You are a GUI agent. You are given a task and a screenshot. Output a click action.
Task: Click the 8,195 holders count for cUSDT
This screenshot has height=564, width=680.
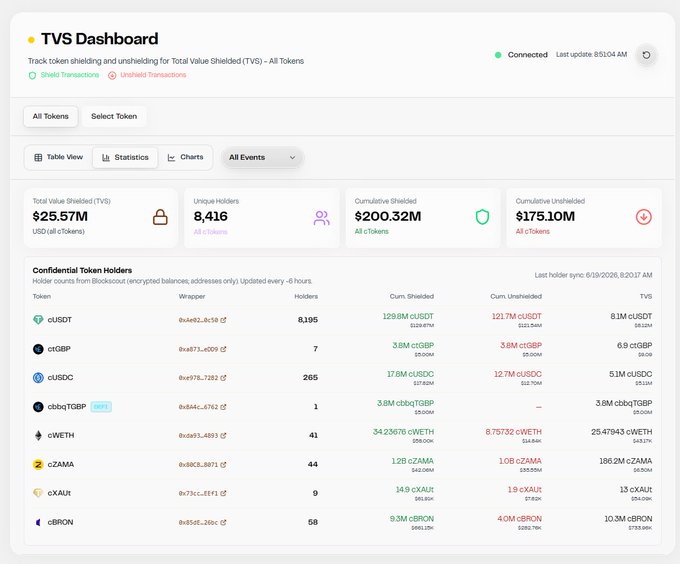308,320
